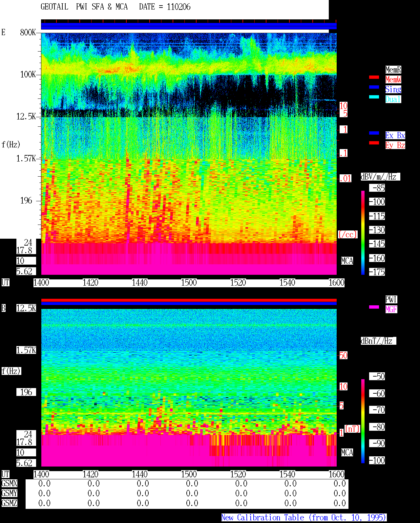Screen dimensions: 420x523
Task: Click the cyan Dual legend swatch
Action: [x=374, y=97]
